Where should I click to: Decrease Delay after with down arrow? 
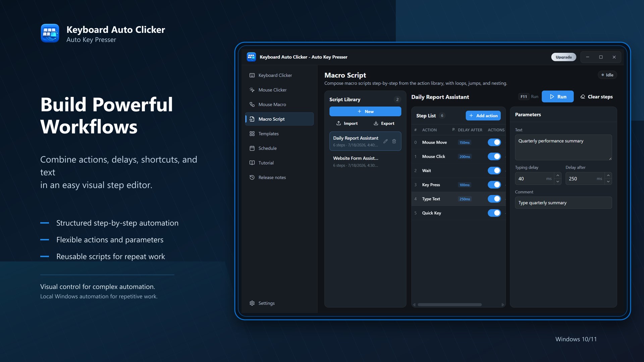coord(608,182)
